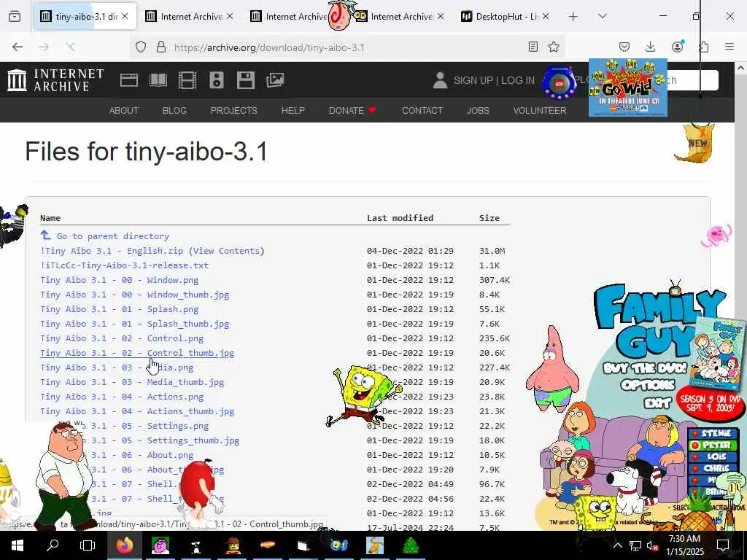Open Tiny Aibo 3.1 - 00 - Window_thumb.jpg
The height and width of the screenshot is (560, 747).
tap(135, 295)
